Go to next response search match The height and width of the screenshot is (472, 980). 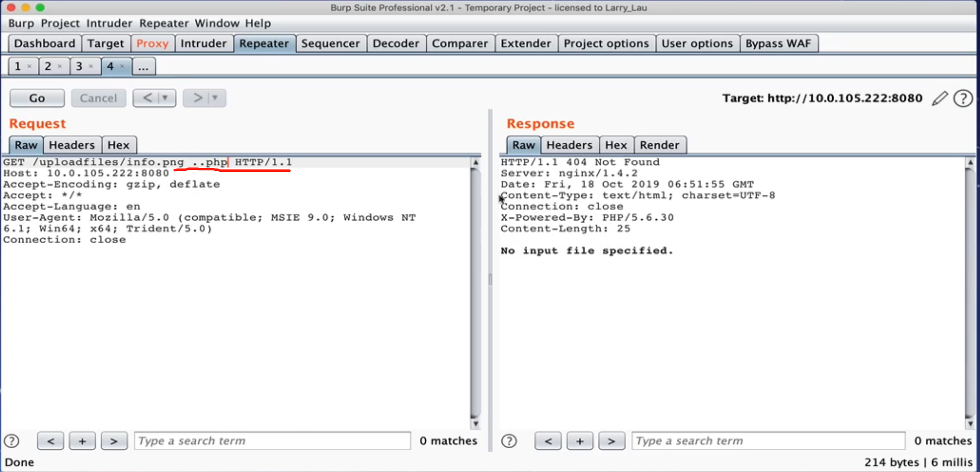611,441
